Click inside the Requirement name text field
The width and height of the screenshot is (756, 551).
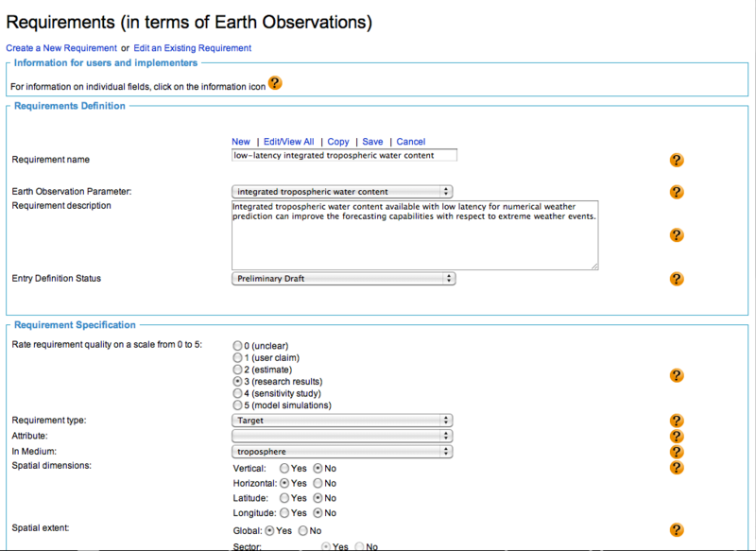[344, 155]
